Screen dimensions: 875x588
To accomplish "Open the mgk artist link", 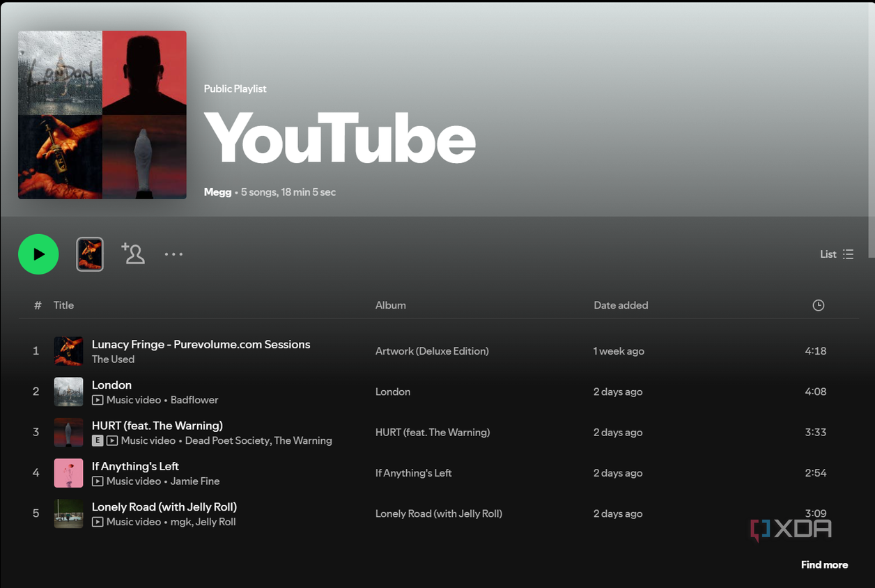I will pyautogui.click(x=180, y=522).
